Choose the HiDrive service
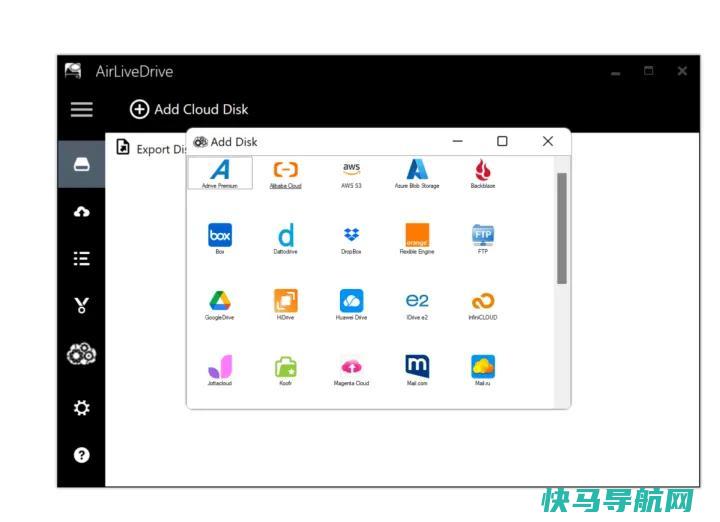720x522 pixels. tap(286, 304)
